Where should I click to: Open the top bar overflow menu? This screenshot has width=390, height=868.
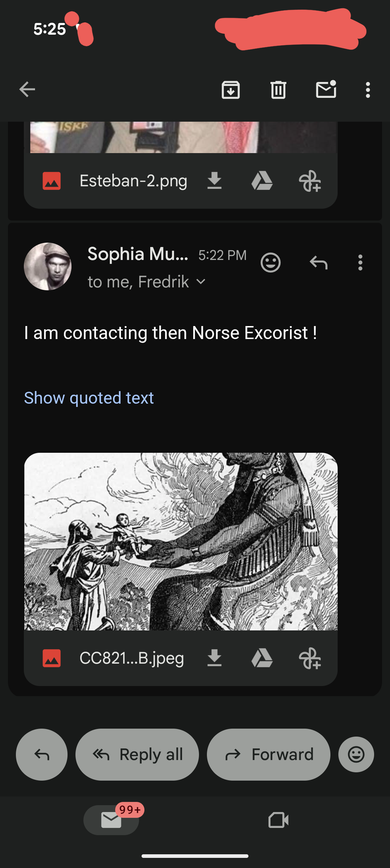(368, 90)
